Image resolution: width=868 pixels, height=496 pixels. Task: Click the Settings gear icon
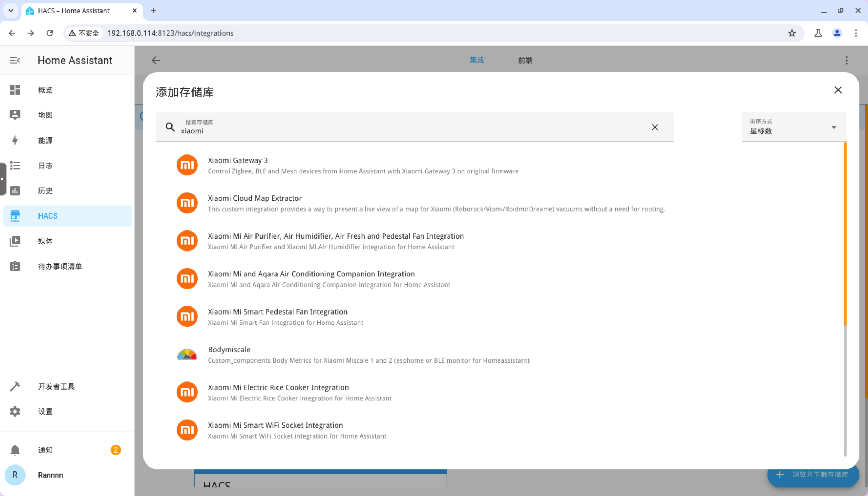click(x=15, y=411)
